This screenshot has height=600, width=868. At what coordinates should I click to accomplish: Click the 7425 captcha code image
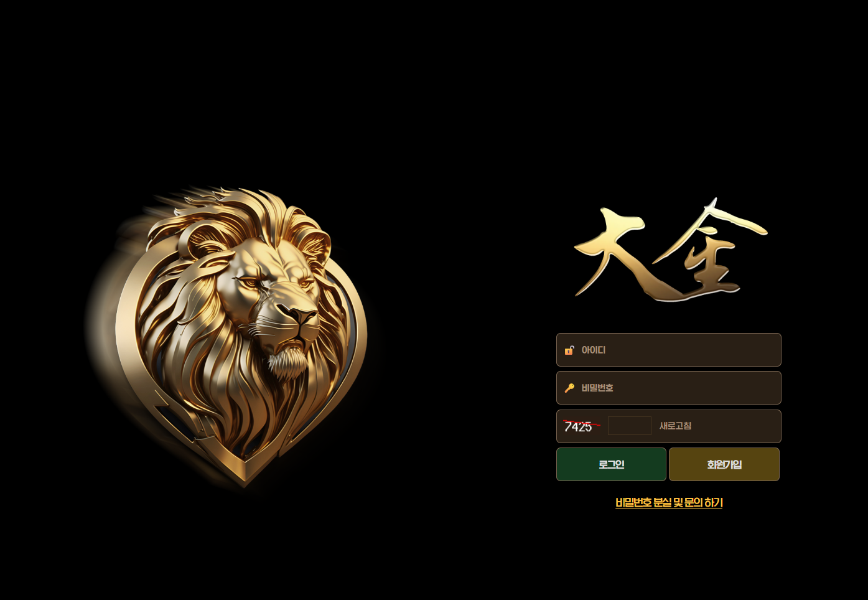tap(581, 426)
